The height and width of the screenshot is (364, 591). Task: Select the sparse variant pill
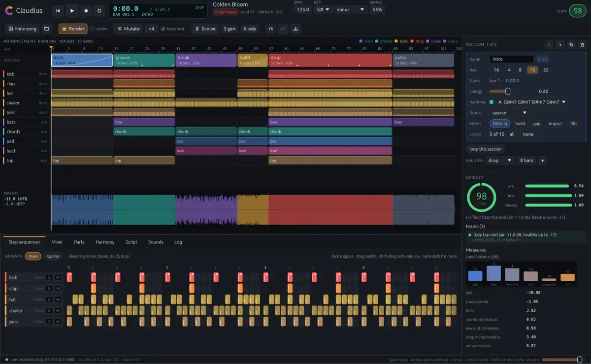53,256
